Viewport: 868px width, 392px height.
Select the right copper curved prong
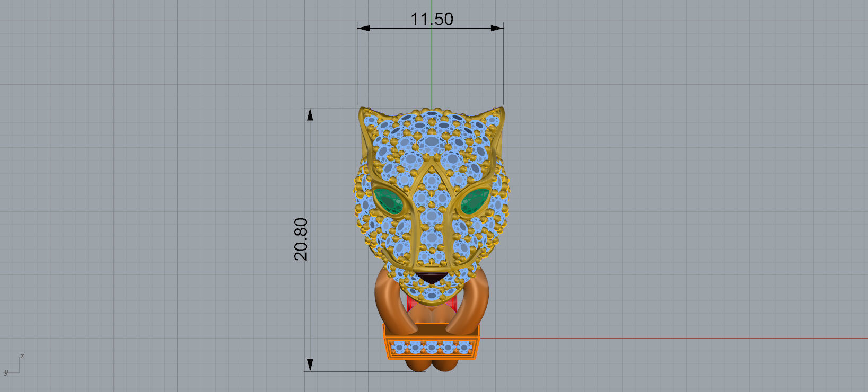473,302
